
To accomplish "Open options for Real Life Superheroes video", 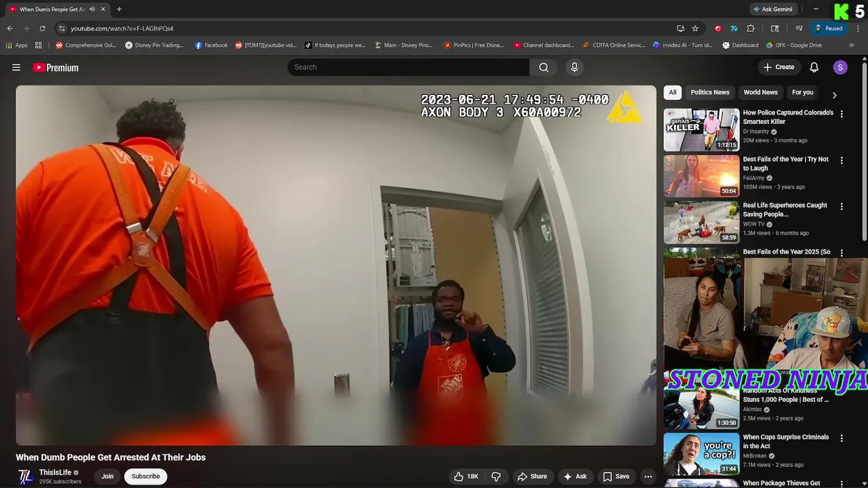I will click(x=842, y=207).
